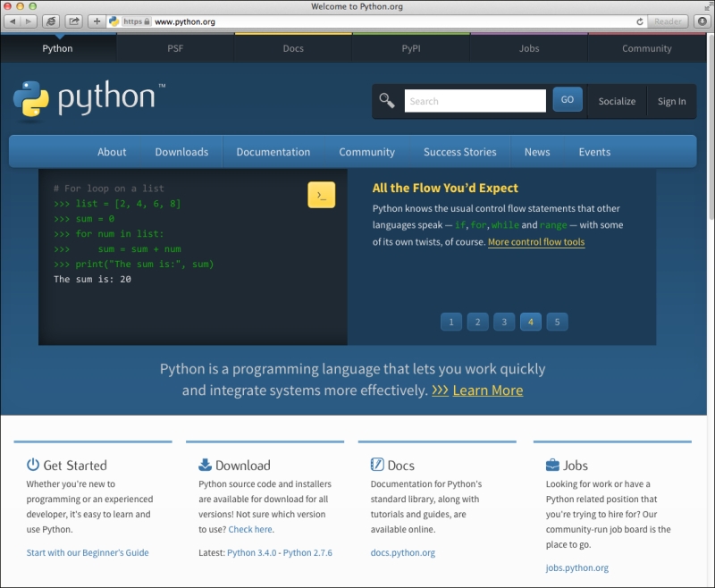Switch to the Python top tab
Screen dimensions: 715x588
pyautogui.click(x=57, y=48)
